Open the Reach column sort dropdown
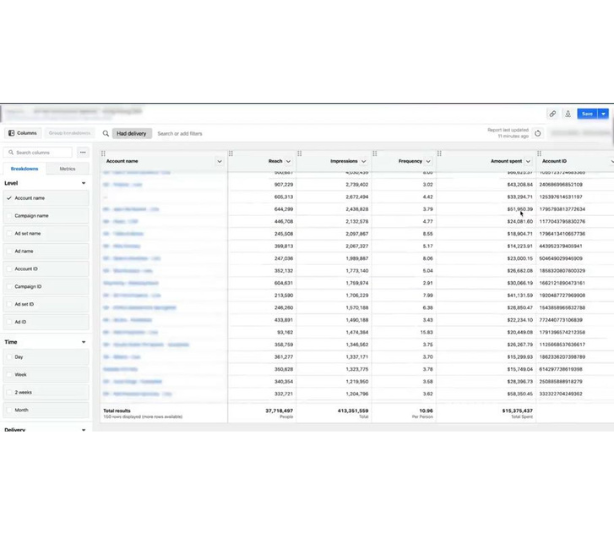The height and width of the screenshot is (534, 614). pyautogui.click(x=289, y=161)
